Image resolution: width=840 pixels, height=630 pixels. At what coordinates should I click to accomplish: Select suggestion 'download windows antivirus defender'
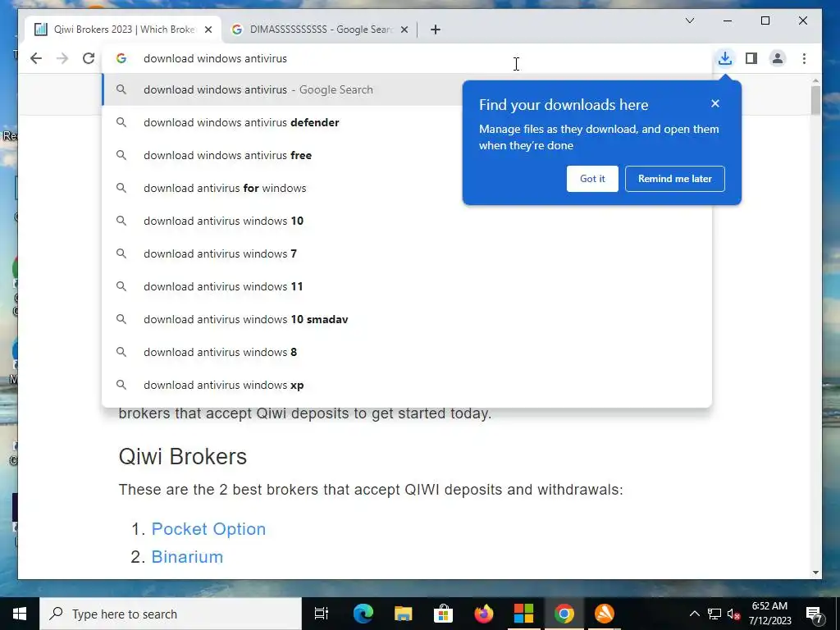click(x=407, y=123)
